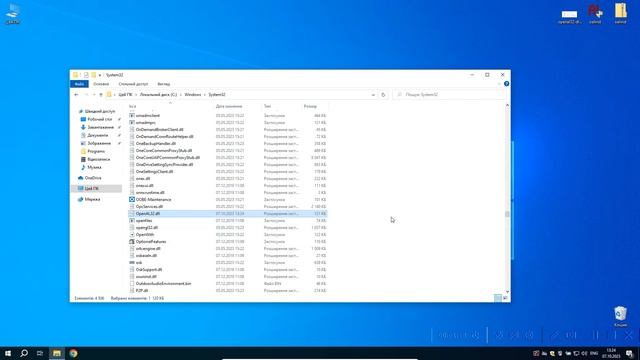
Task: Open Музика in the navigation pane
Action: click(x=94, y=167)
